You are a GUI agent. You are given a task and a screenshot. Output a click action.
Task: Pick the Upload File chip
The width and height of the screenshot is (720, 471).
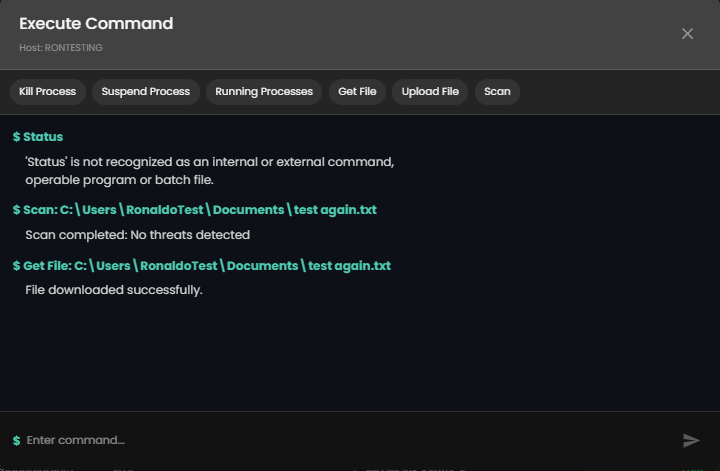point(430,92)
